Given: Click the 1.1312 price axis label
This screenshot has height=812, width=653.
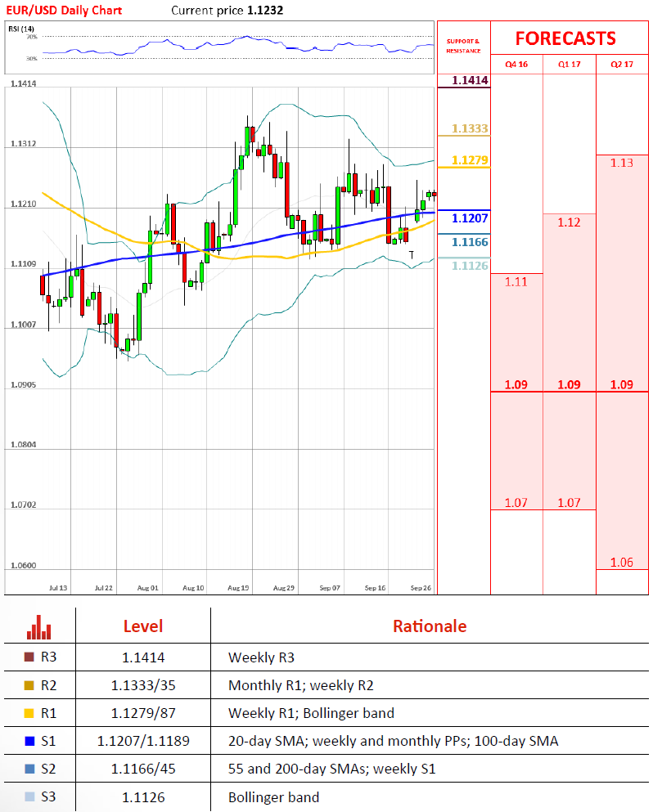Looking at the screenshot, I should pos(23,143).
